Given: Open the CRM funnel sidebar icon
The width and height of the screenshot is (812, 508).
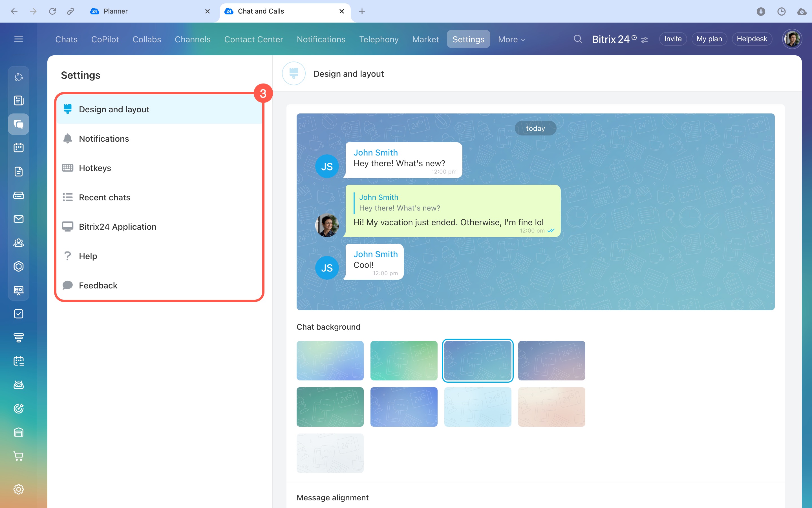Looking at the screenshot, I should coord(18,337).
